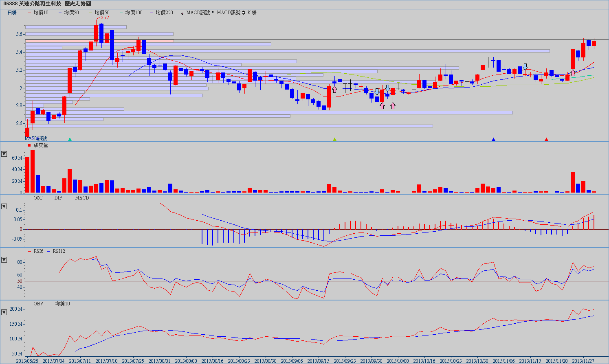Click the DIF legend label in MACD panel
Image resolution: width=609 pixels, height=364 pixels.
tap(58, 198)
